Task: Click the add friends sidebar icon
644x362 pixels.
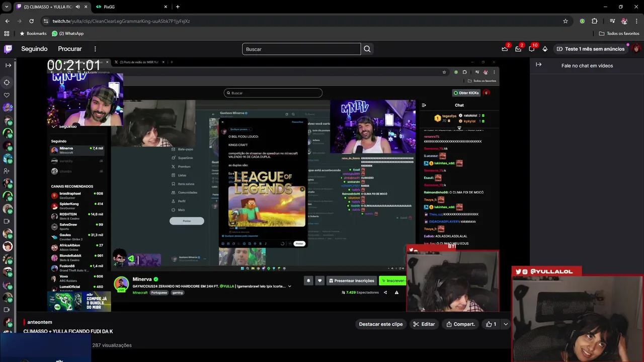Action: coord(7,171)
